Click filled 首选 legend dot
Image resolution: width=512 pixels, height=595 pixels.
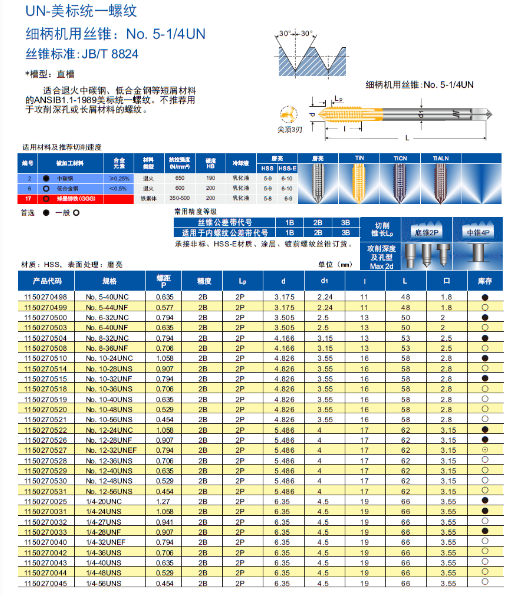pos(46,213)
